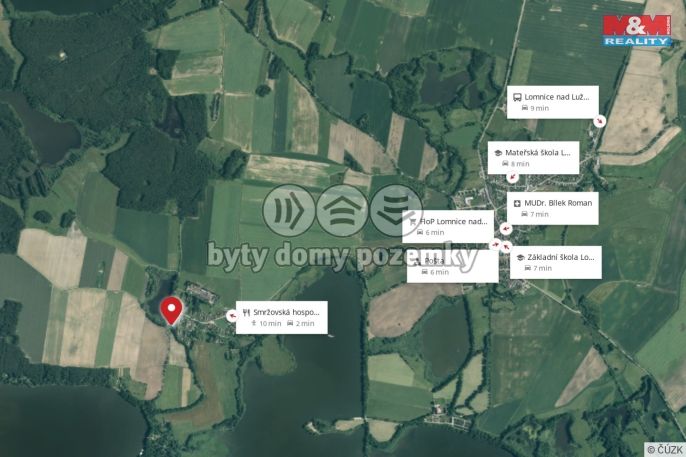Click the graduation cap icon beside Mateřská škola
This screenshot has height=457, width=686.
[497, 153]
